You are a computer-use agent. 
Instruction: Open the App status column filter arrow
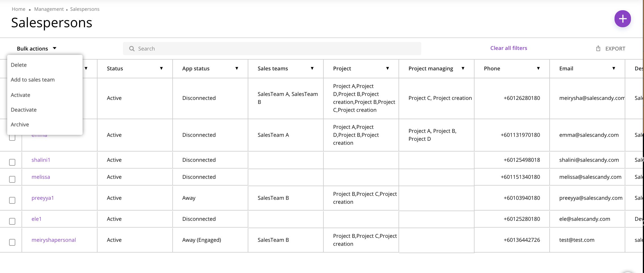[237, 68]
